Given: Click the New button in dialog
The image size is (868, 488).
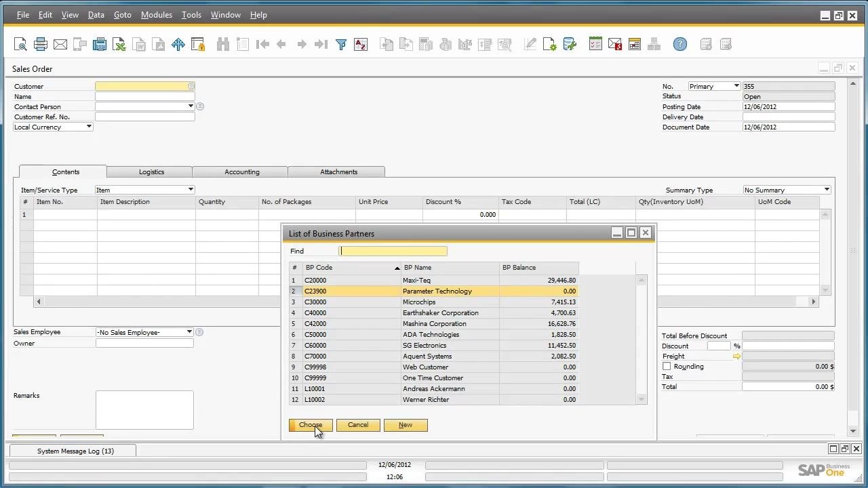Looking at the screenshot, I should click(x=406, y=425).
